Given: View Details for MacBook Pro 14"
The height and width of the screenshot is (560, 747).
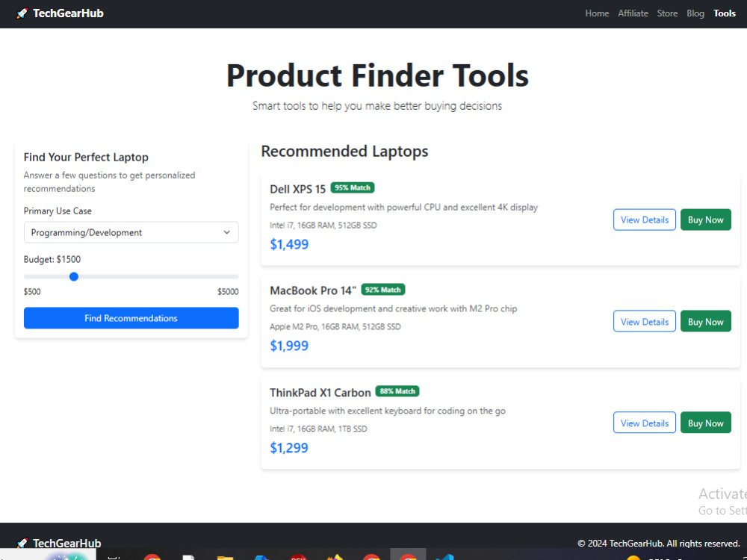Looking at the screenshot, I should [x=644, y=321].
